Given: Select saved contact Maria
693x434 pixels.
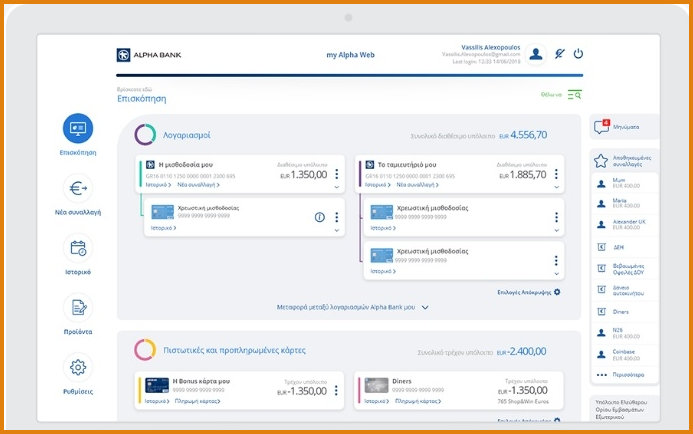Looking at the screenshot, I should point(624,203).
